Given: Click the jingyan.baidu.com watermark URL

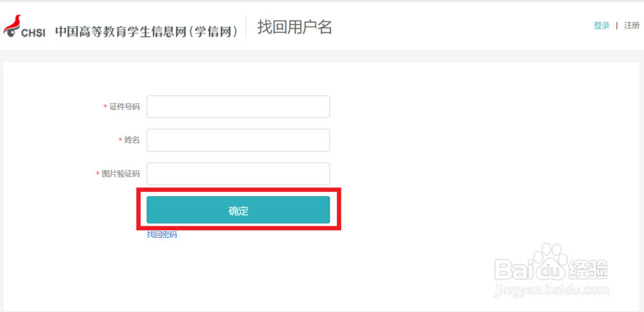Looking at the screenshot, I should pos(551,291).
